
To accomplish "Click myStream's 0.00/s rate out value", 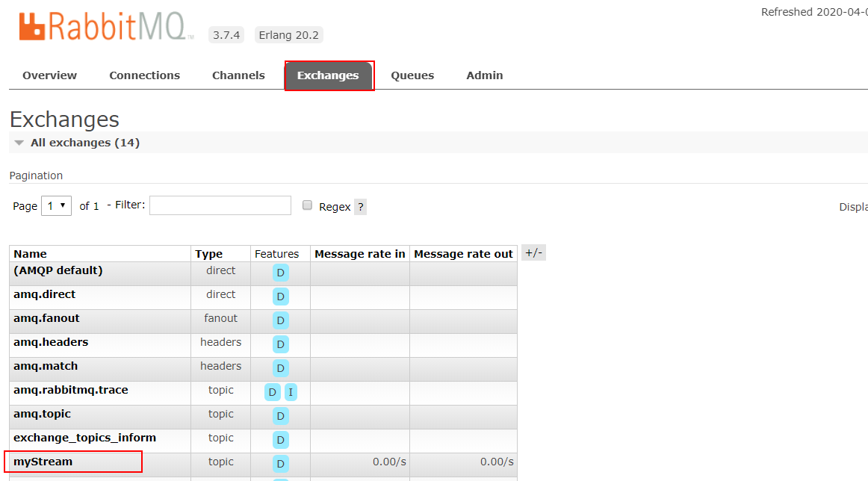I will [497, 462].
